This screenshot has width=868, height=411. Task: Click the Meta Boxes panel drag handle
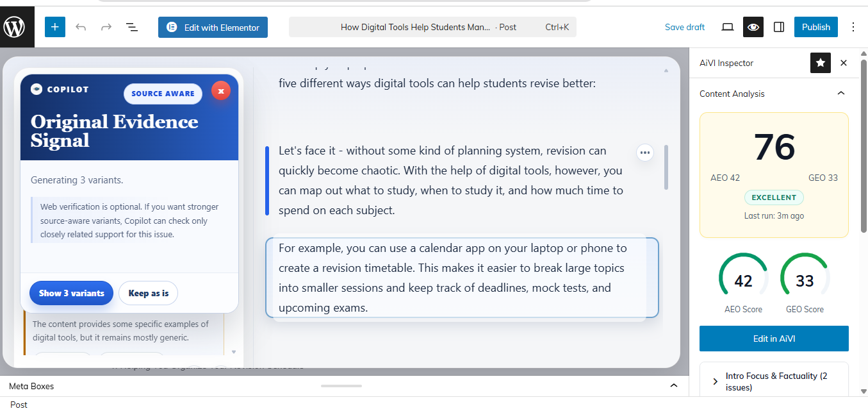pos(341,386)
